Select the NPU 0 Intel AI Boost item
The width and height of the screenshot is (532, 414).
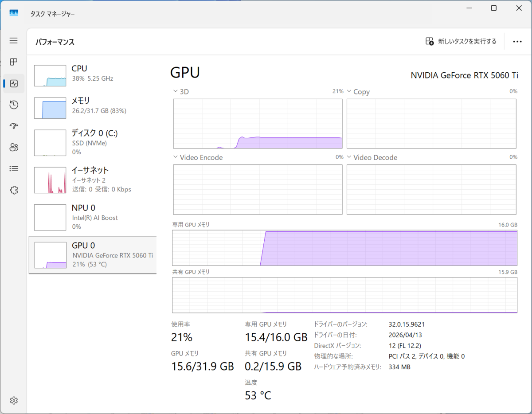coord(93,217)
